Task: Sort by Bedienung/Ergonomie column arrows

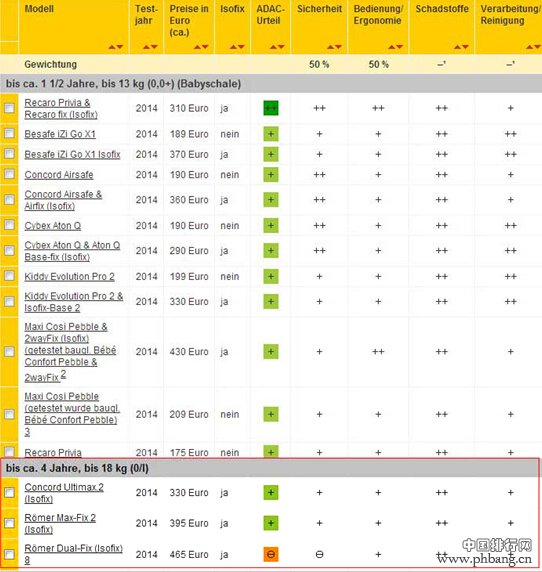Action: coord(396,47)
